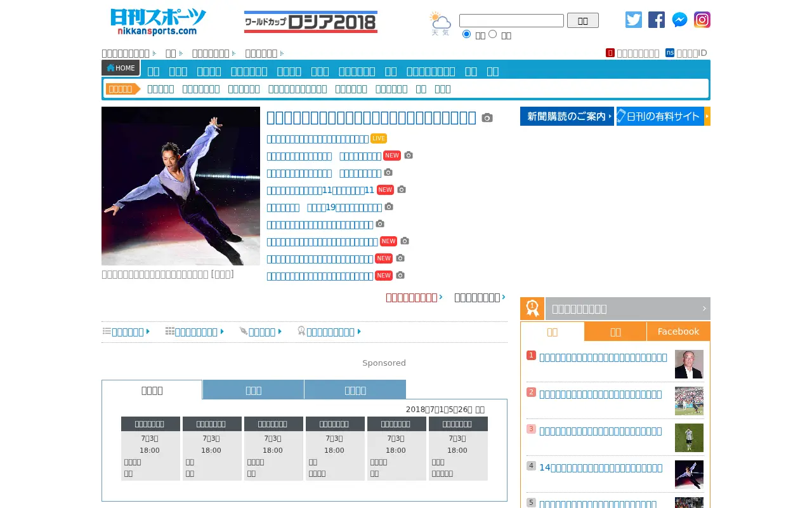Click the camera icon beside the large headline
Viewport: 812px width, 508px height.
coord(487,118)
